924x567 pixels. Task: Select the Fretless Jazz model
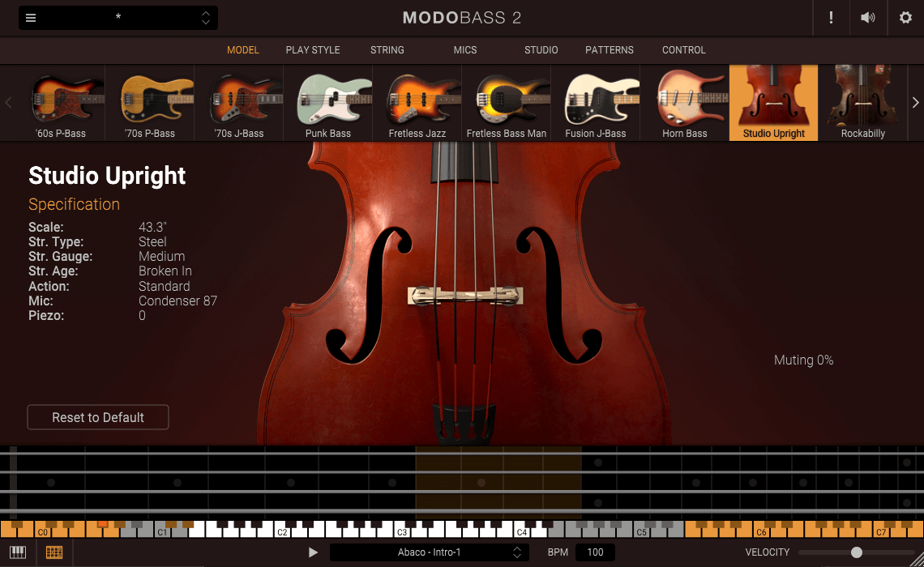point(417,103)
